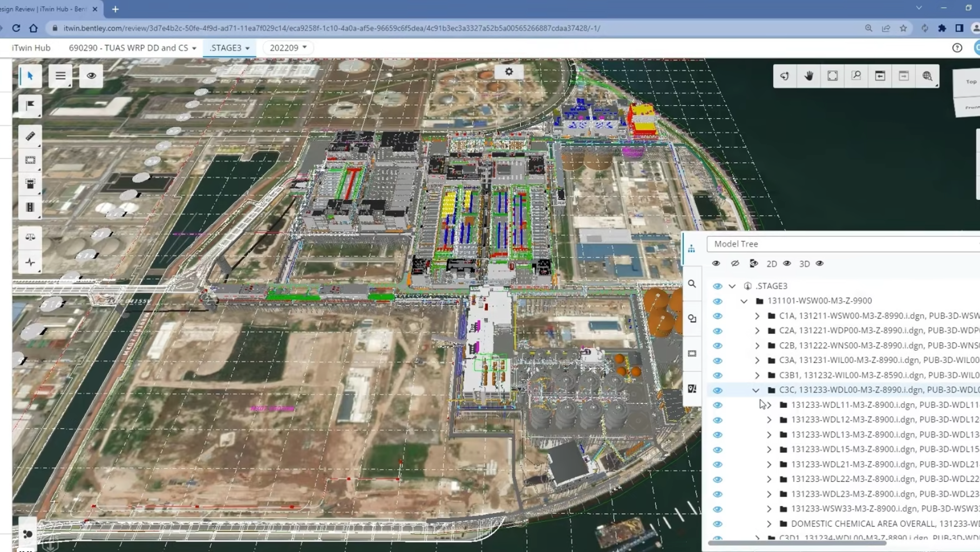Toggle the 3D views visibility eye
Viewport: 980px width, 552px height.
click(819, 264)
